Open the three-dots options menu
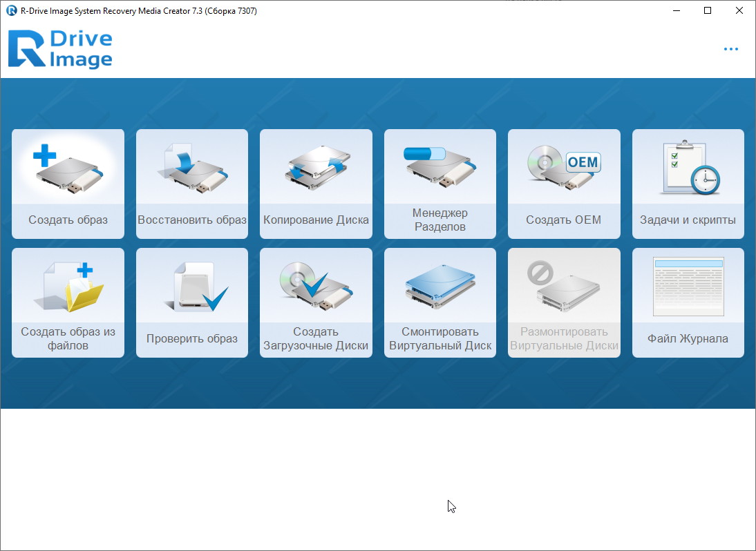 click(x=731, y=49)
